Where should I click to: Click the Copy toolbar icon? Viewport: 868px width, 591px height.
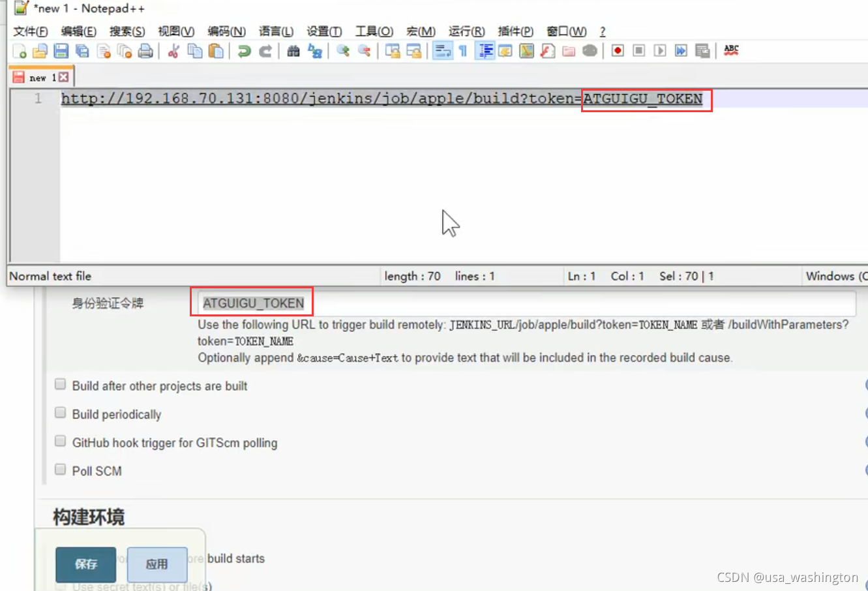coord(195,51)
